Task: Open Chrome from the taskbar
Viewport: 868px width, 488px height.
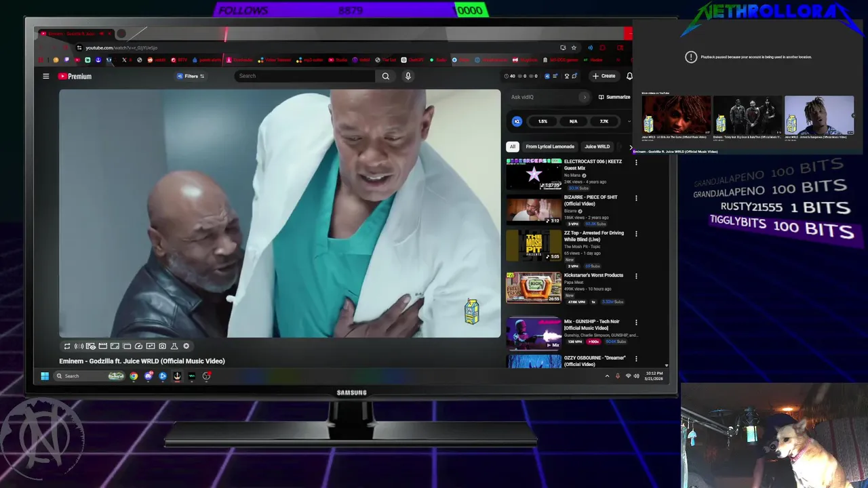Action: pyautogui.click(x=134, y=376)
